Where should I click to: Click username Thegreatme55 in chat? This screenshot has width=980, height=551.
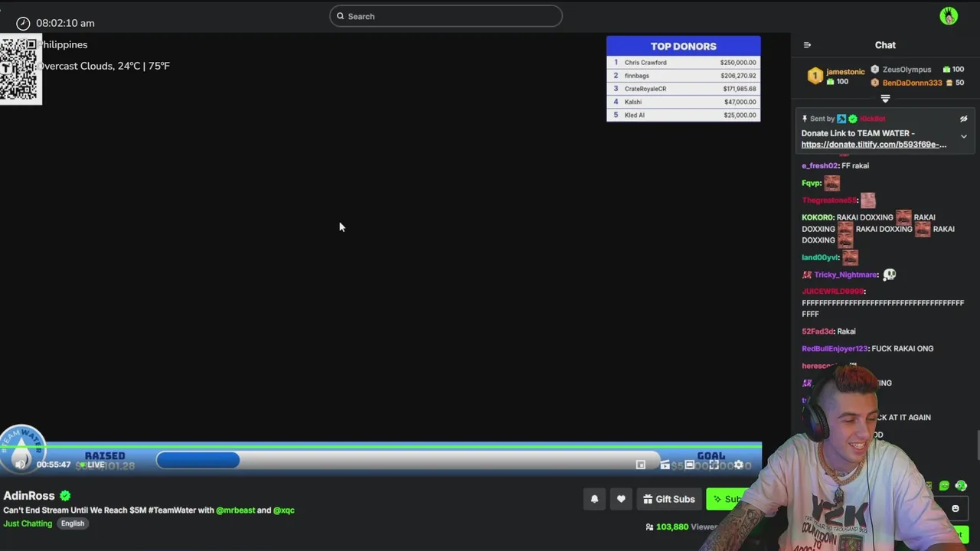pyautogui.click(x=828, y=201)
